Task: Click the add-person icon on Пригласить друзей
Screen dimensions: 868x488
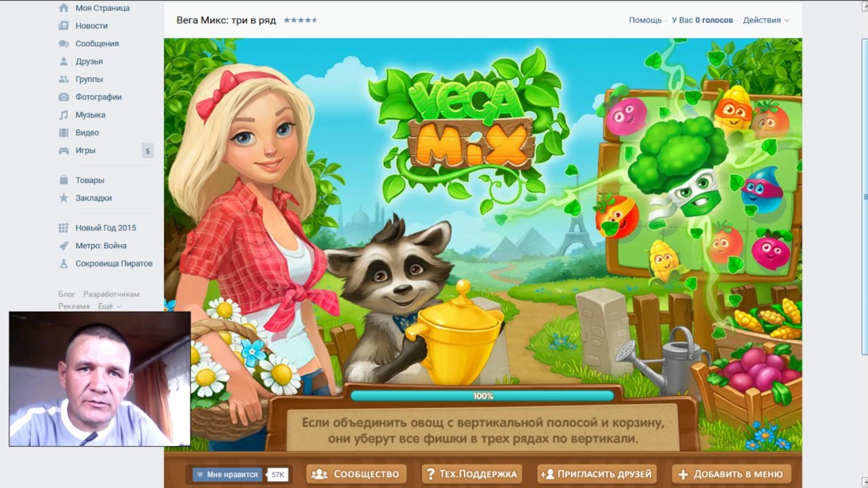Action: [548, 474]
